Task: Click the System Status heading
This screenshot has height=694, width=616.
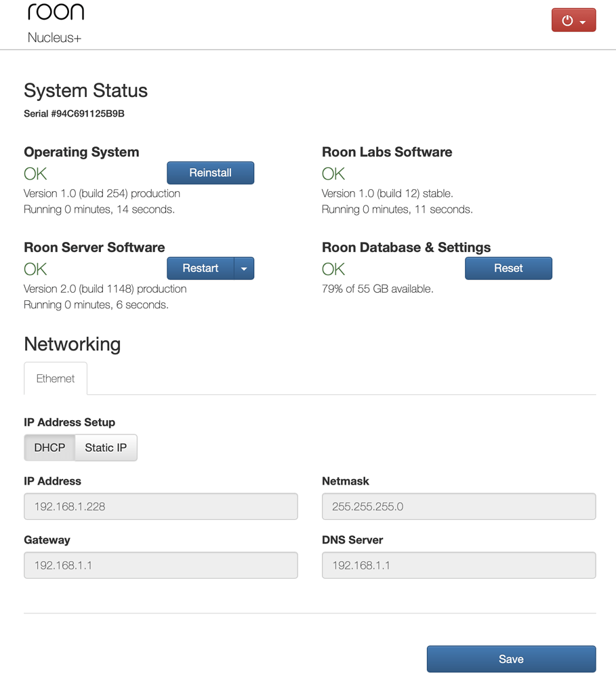Action: coord(85,90)
